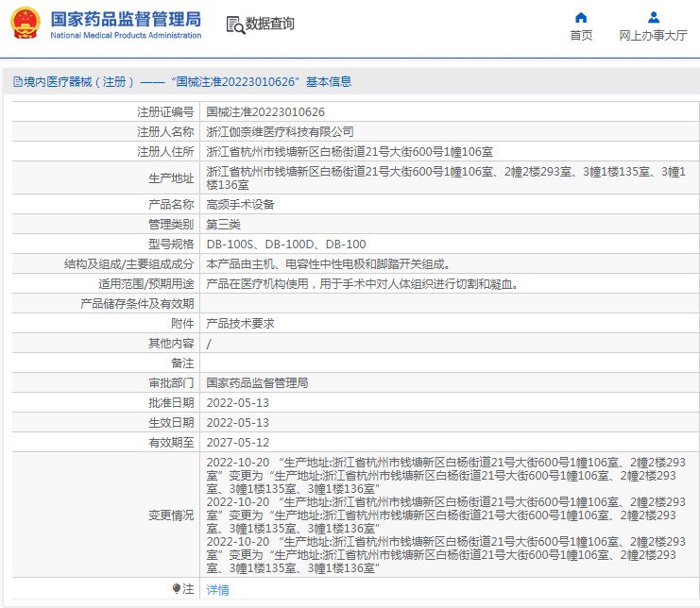
Task: Click National Medical Products Administration subtitle
Action: (126, 35)
